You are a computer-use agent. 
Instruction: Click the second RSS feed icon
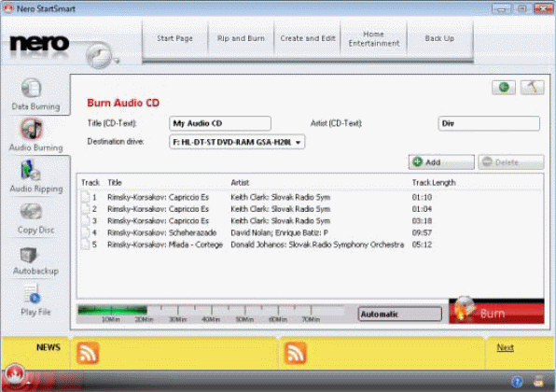(295, 353)
